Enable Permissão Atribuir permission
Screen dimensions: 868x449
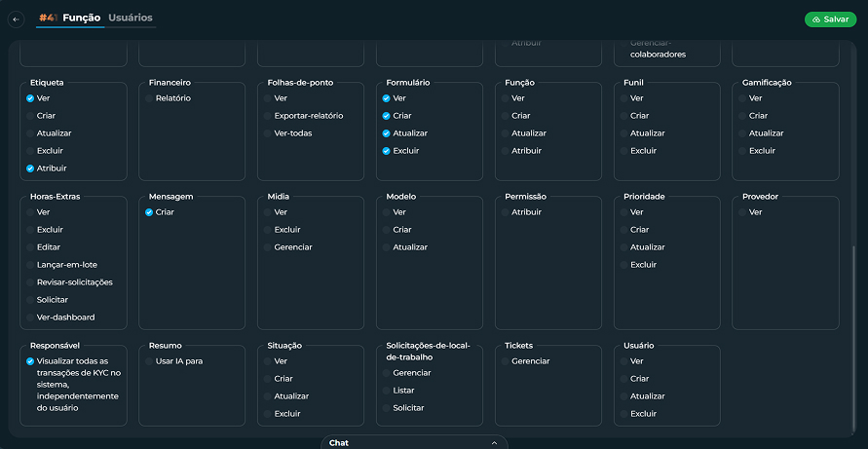pyautogui.click(x=505, y=212)
